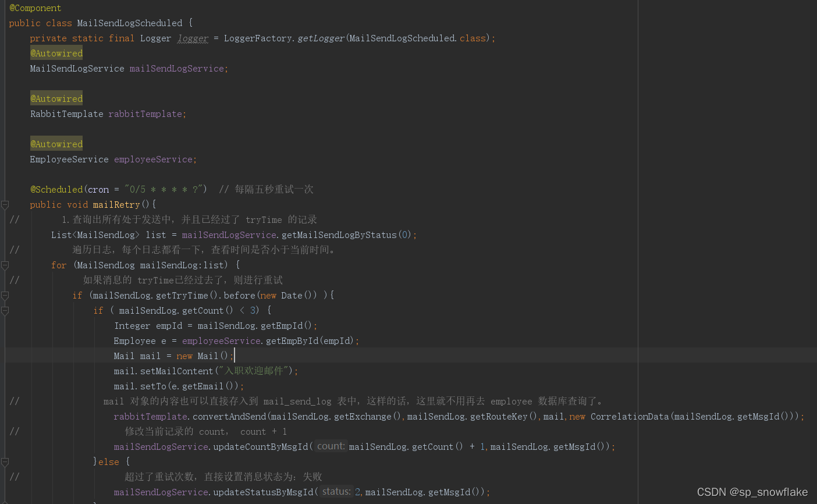Image resolution: width=817 pixels, height=504 pixels.
Task: Click getEmpId method call
Action: click(282, 326)
